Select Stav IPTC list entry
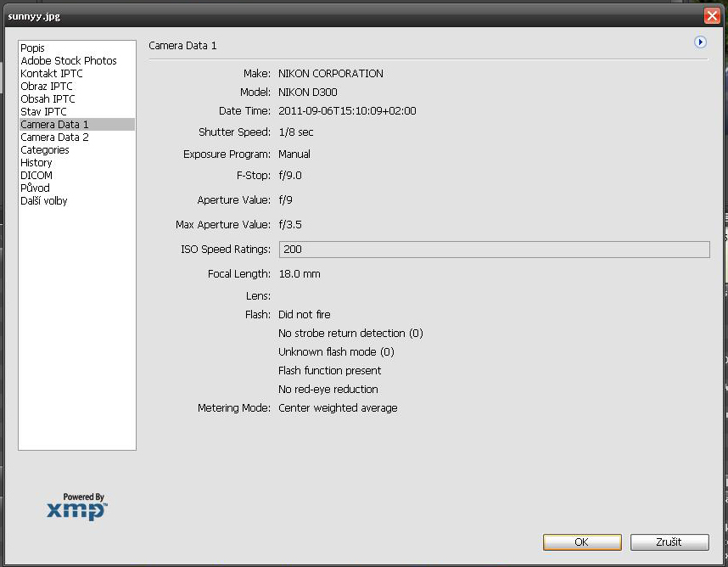Image resolution: width=728 pixels, height=567 pixels. [x=43, y=112]
